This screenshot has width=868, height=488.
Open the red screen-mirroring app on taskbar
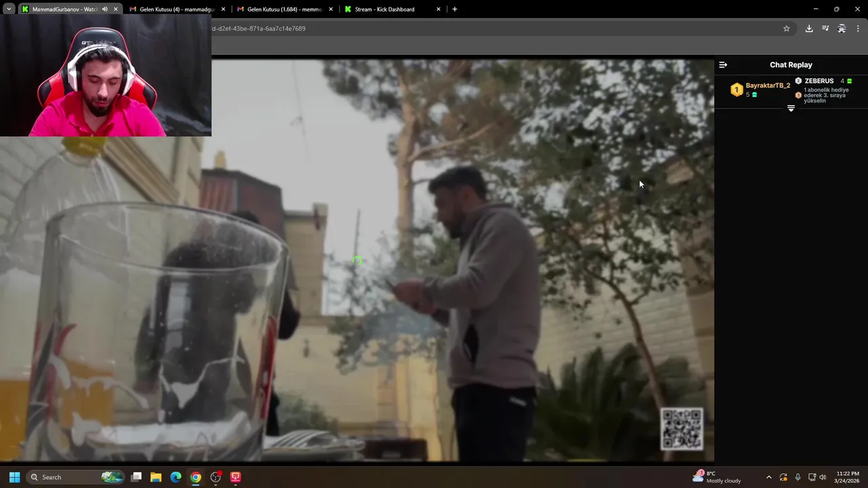[x=235, y=477]
